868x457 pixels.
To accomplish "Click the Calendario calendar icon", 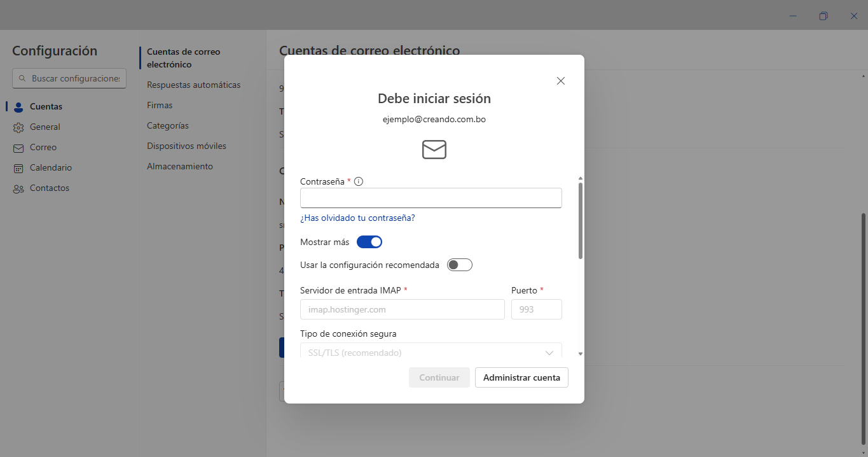I will [18, 168].
